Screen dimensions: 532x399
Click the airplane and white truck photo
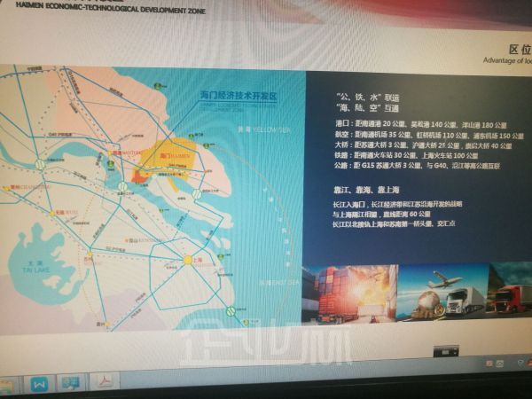[443, 292]
